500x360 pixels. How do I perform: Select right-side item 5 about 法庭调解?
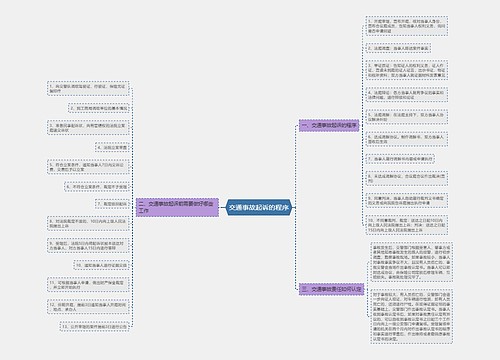tap(407, 117)
